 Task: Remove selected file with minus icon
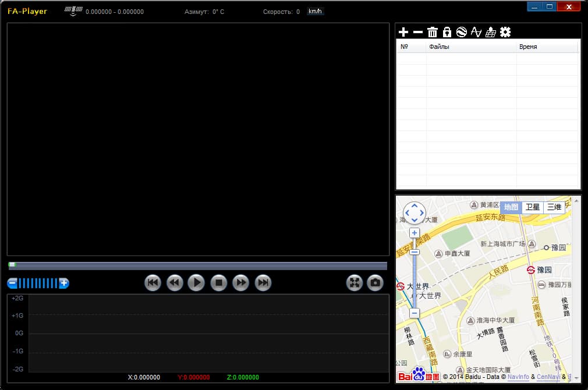pyautogui.click(x=418, y=32)
